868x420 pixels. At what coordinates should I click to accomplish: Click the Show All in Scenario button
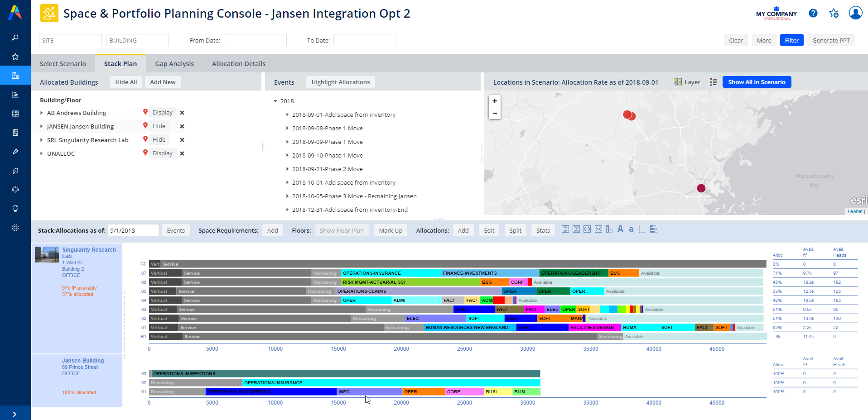[x=756, y=82]
